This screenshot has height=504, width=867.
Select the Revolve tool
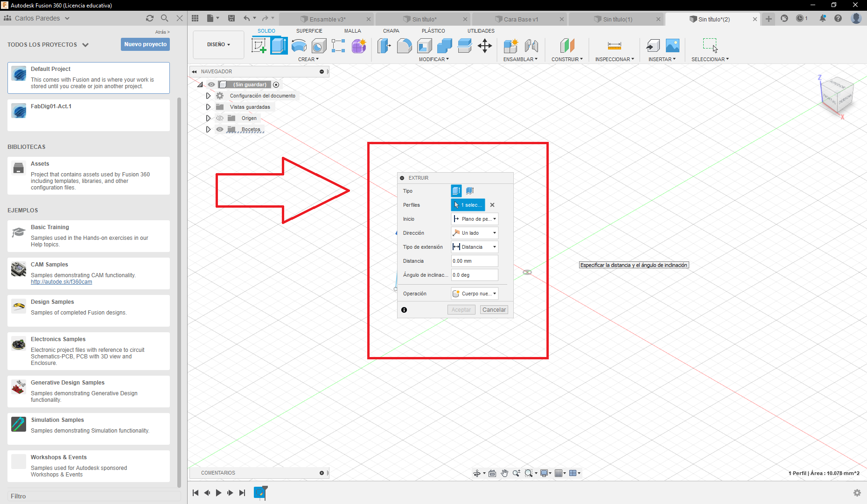tap(299, 46)
